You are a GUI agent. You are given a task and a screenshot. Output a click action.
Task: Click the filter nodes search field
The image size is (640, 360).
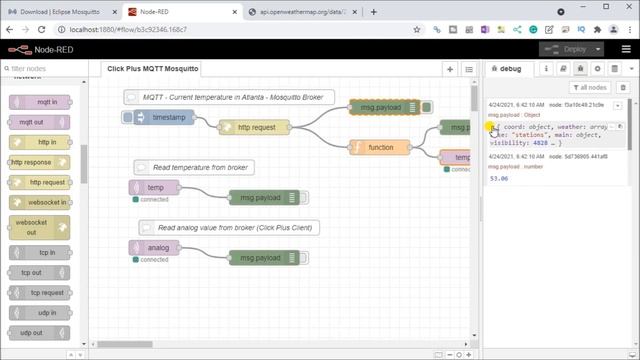(x=44, y=69)
